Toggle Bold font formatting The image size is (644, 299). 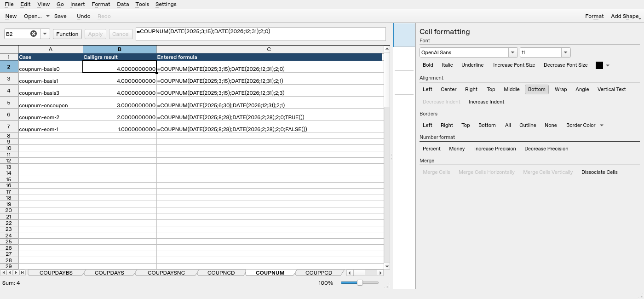[x=428, y=65]
